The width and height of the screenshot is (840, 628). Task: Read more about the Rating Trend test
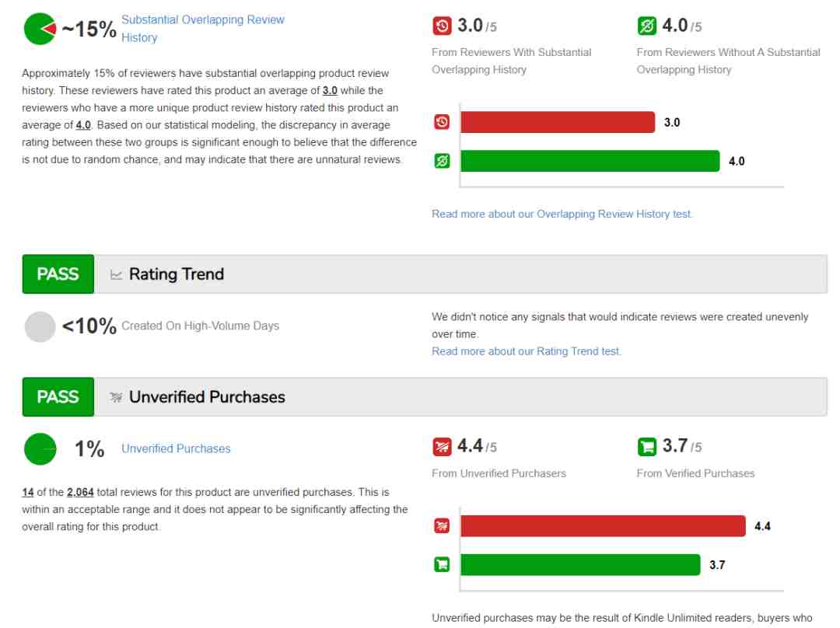[x=527, y=351]
